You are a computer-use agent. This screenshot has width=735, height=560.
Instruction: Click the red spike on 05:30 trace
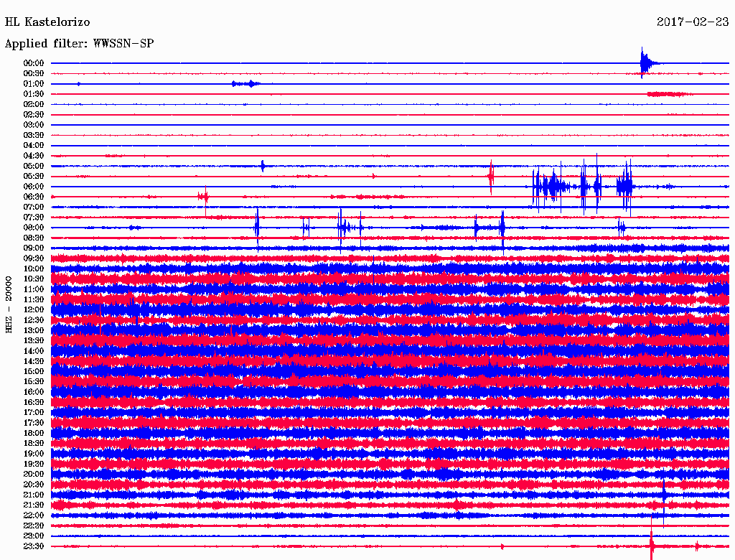[x=491, y=177]
